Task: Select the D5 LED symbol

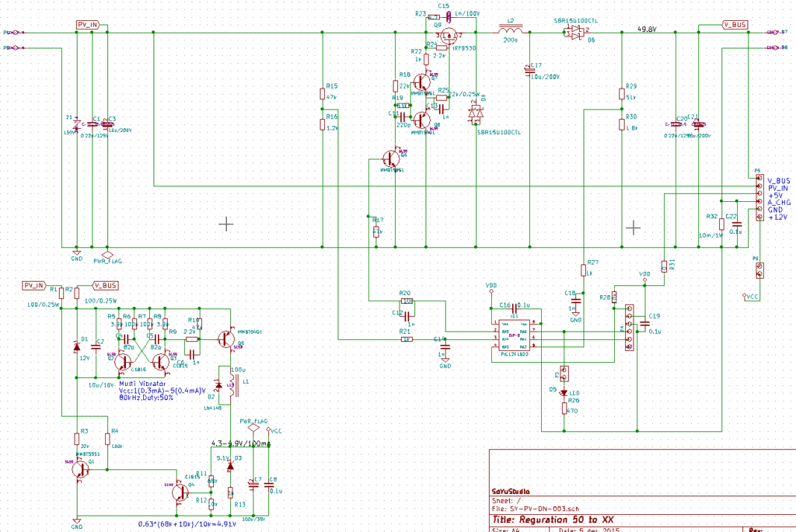Action: coord(564,391)
